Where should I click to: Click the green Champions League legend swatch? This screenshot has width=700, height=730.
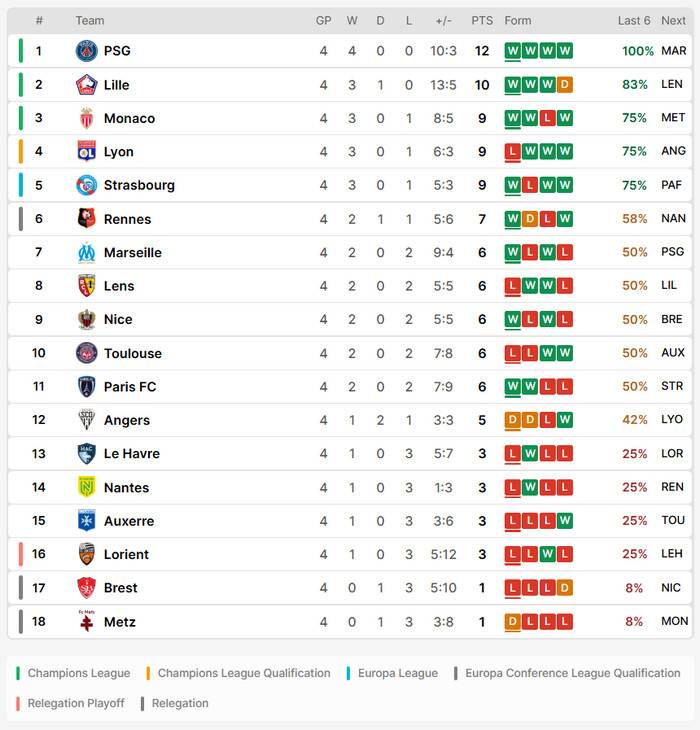tap(18, 673)
